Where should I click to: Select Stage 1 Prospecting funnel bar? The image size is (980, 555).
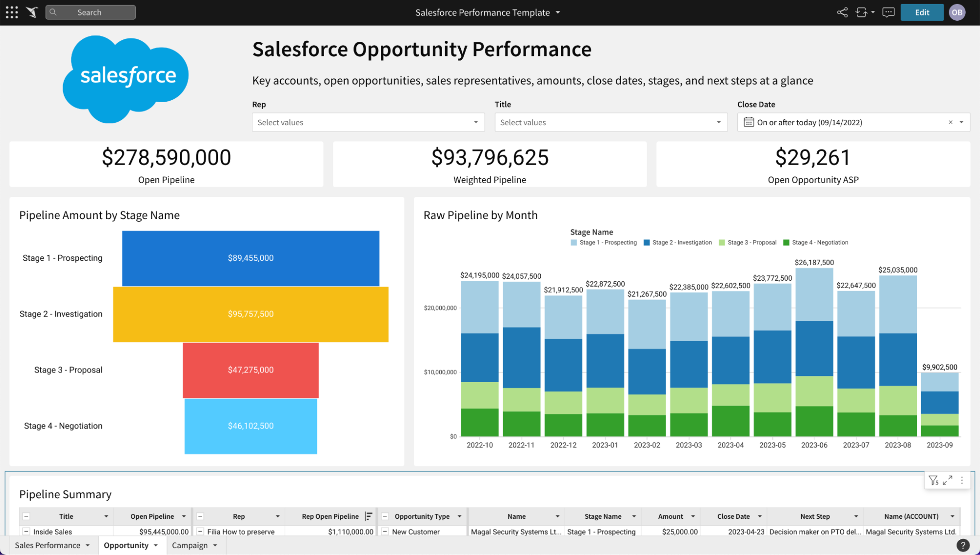(251, 258)
